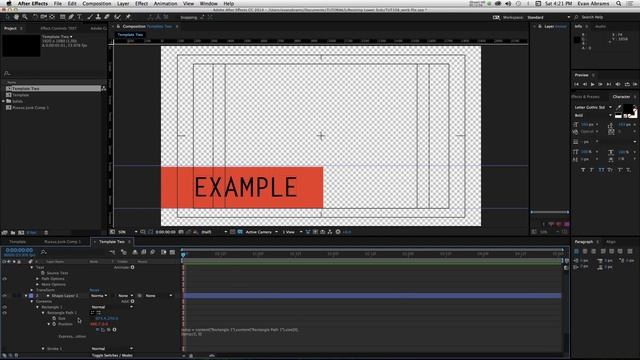Open the Shape Layer 2 parent dropdown

[x=158, y=296]
